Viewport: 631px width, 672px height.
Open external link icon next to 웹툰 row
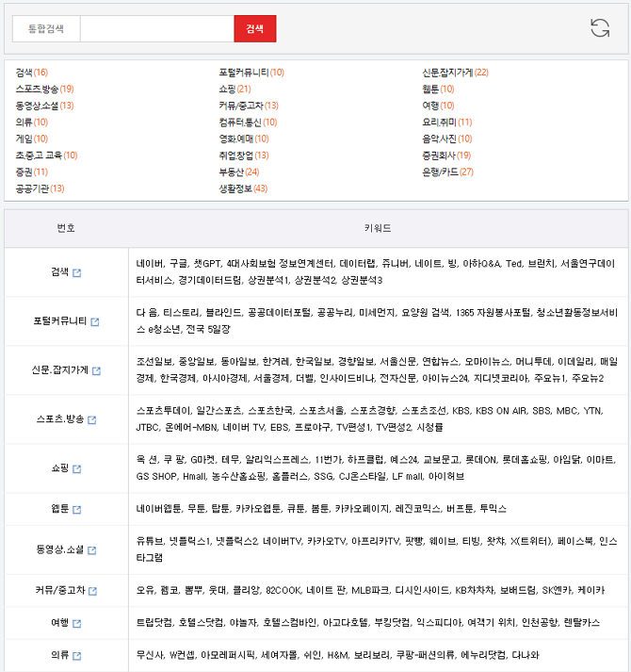pos(76,510)
